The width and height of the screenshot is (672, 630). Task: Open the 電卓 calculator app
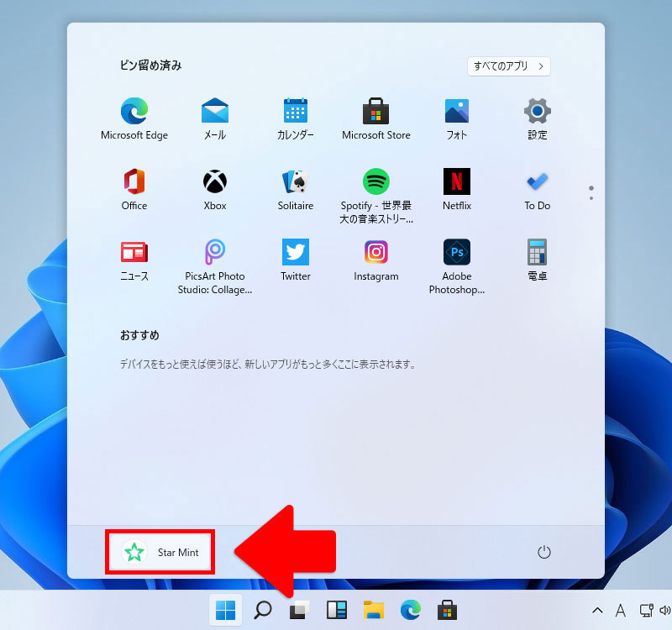click(x=537, y=260)
